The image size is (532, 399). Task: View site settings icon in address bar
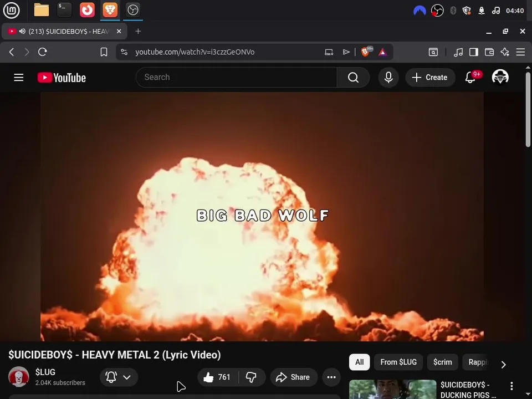[x=124, y=52]
